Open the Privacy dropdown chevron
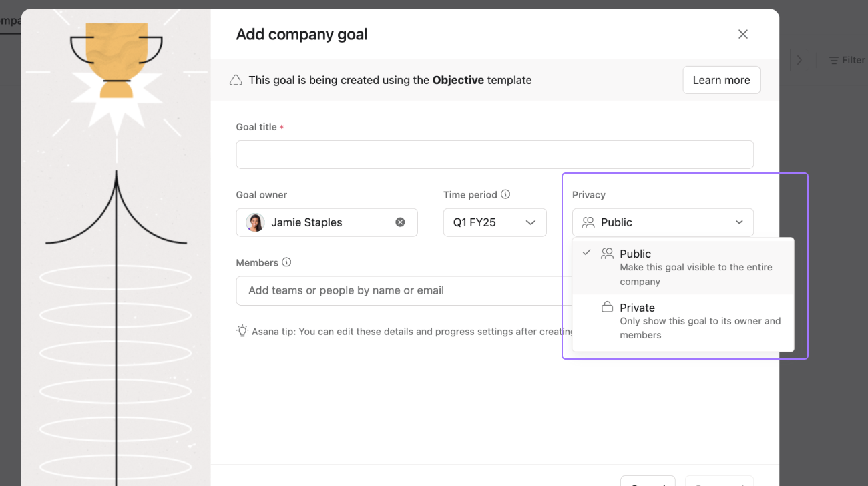The height and width of the screenshot is (486, 868). click(739, 222)
